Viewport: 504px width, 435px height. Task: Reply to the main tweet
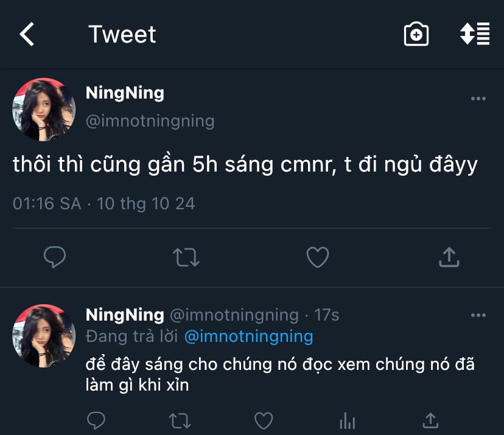point(55,257)
